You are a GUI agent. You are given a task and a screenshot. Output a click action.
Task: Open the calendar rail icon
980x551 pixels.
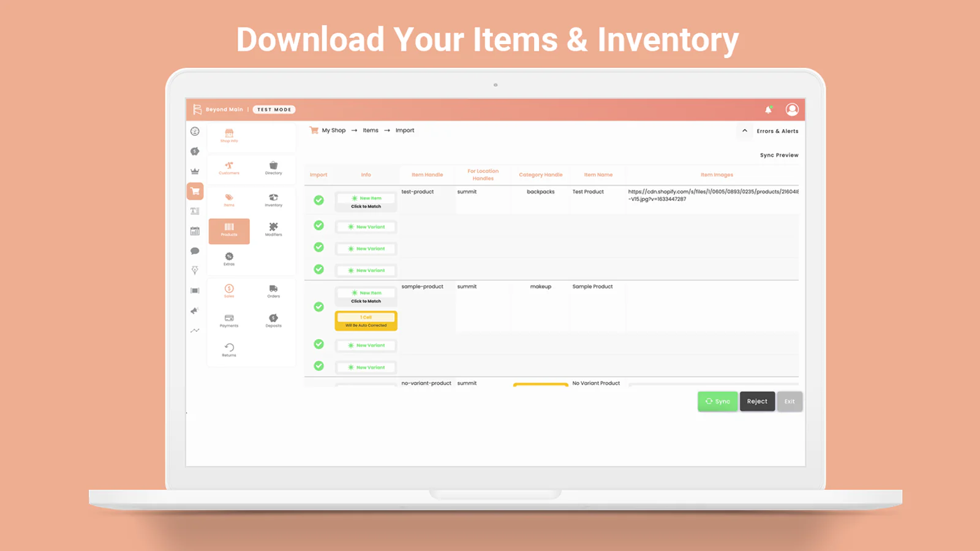click(x=195, y=231)
